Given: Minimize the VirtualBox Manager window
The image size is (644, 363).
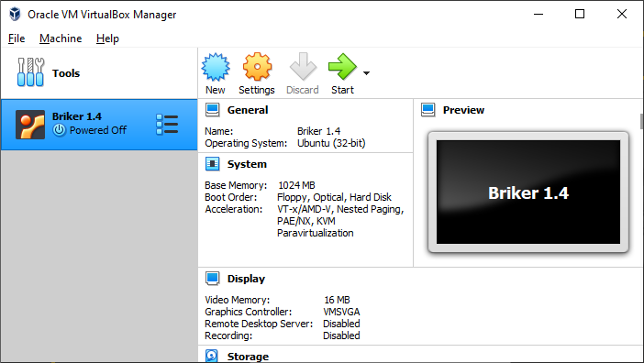Looking at the screenshot, I should [x=539, y=14].
